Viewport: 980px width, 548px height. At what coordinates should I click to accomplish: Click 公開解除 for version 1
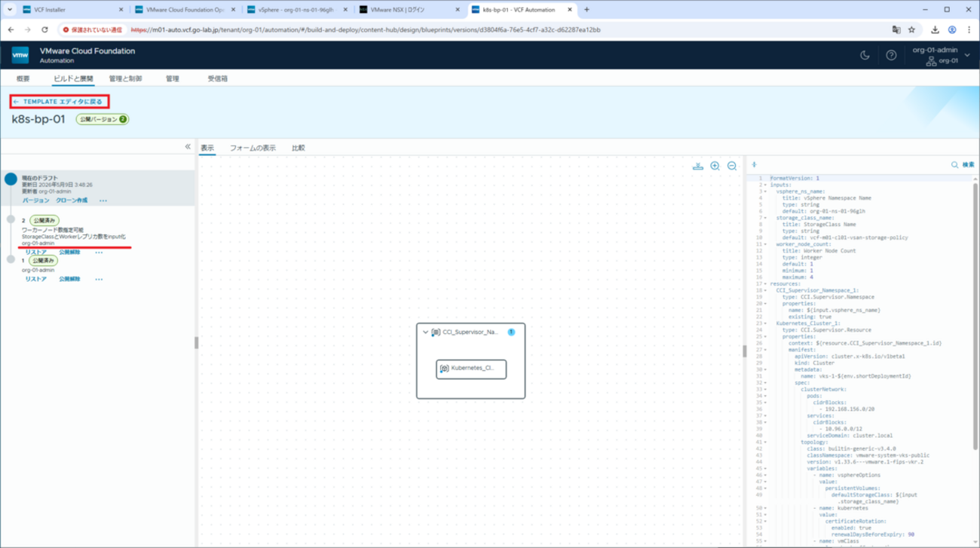[69, 279]
